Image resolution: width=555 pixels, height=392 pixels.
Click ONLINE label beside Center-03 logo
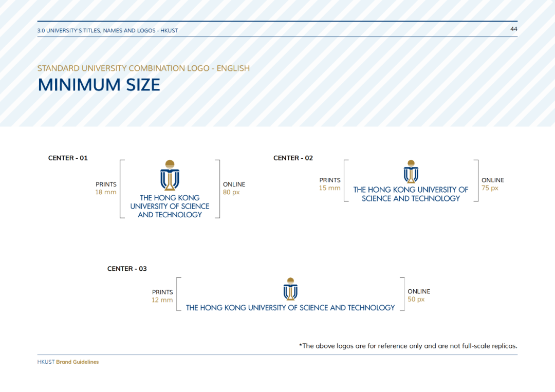click(419, 291)
